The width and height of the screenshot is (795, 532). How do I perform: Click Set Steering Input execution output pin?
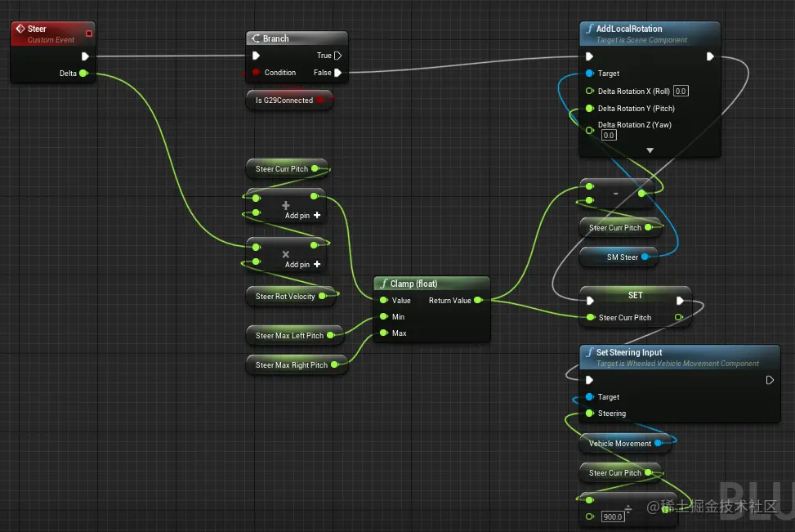click(770, 380)
